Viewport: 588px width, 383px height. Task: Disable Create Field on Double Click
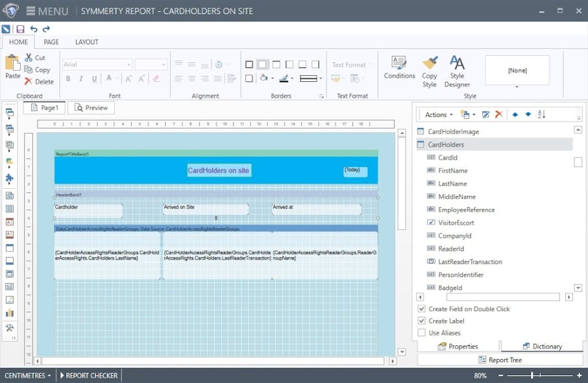421,309
